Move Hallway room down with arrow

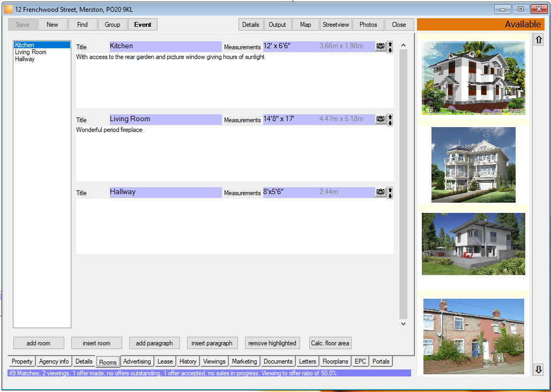pos(390,196)
